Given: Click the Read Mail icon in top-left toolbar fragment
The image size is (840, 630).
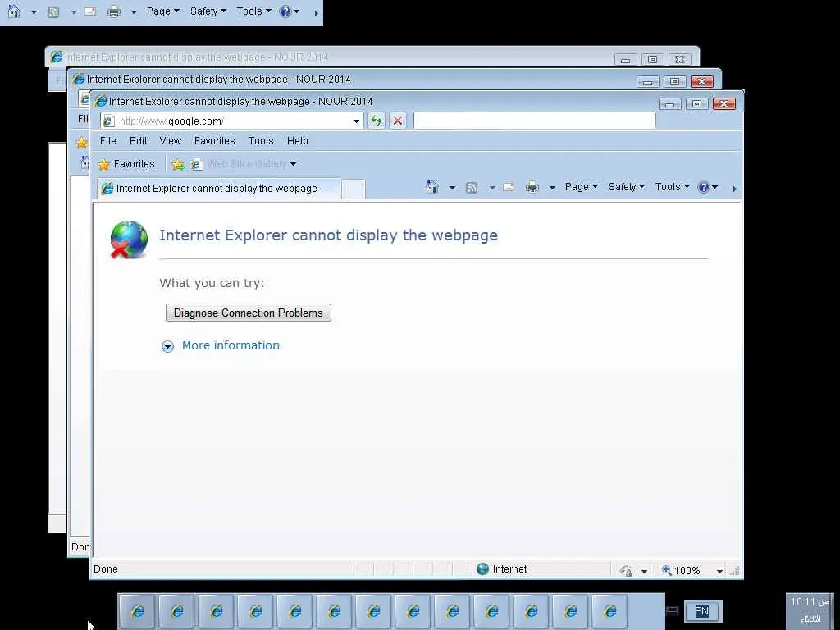Looking at the screenshot, I should (90, 11).
